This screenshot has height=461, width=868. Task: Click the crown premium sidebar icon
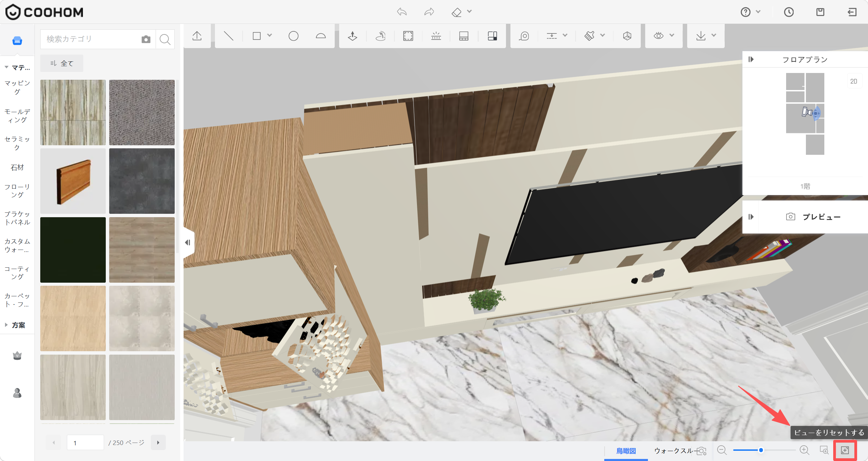pyautogui.click(x=17, y=356)
